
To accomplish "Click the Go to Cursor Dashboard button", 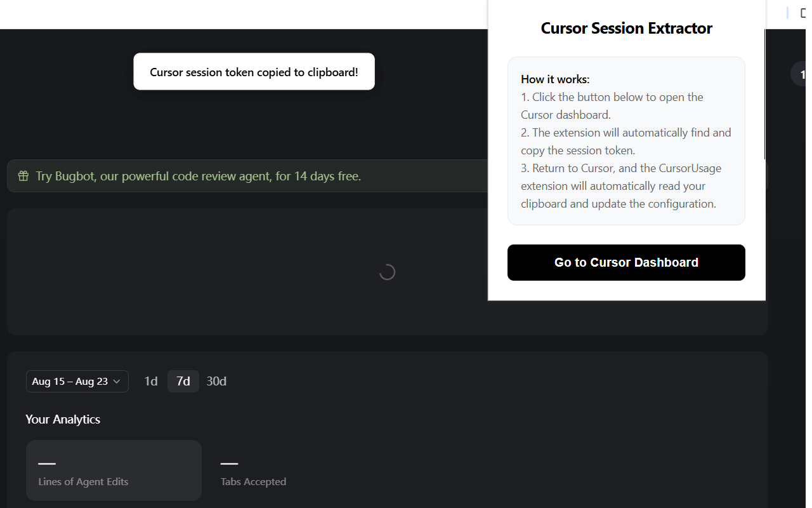I will point(626,262).
